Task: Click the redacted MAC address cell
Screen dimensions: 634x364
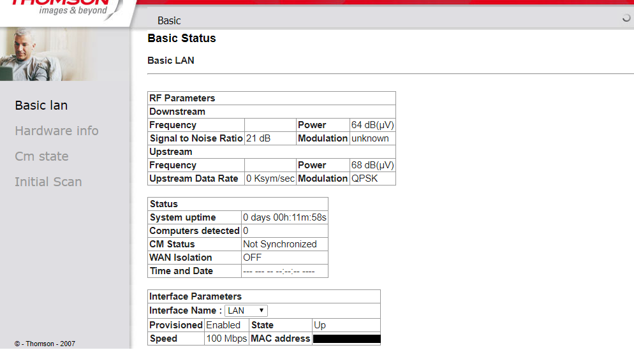Action: [x=346, y=339]
